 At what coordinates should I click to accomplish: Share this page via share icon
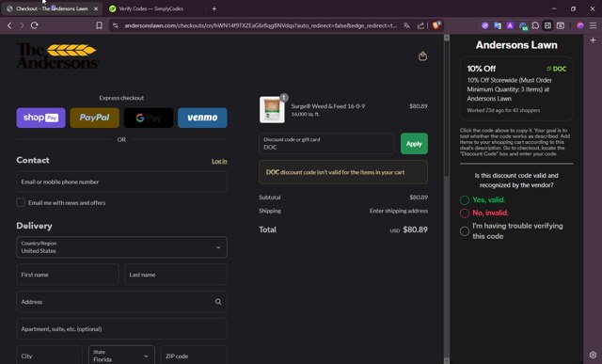coord(420,25)
